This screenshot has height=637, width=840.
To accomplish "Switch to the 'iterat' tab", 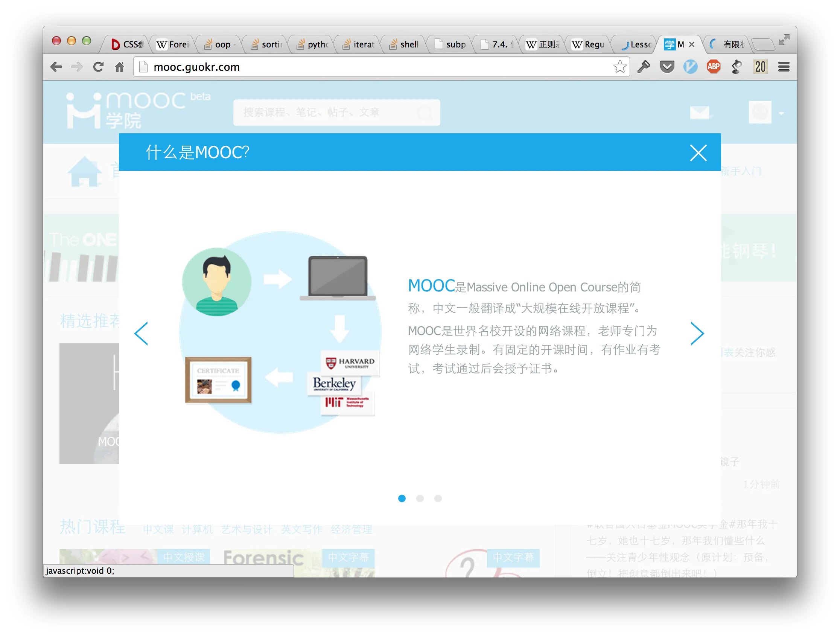I will [359, 44].
